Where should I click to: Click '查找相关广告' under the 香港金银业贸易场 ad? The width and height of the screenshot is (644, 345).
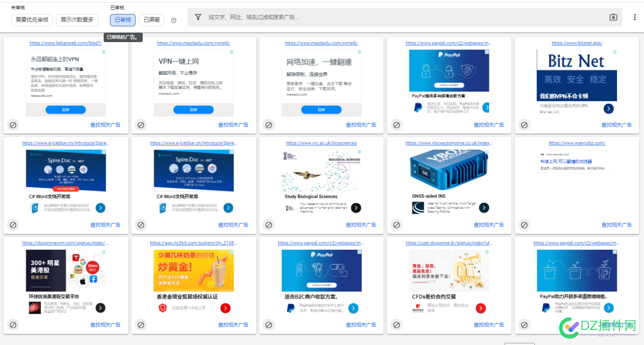tap(233, 325)
